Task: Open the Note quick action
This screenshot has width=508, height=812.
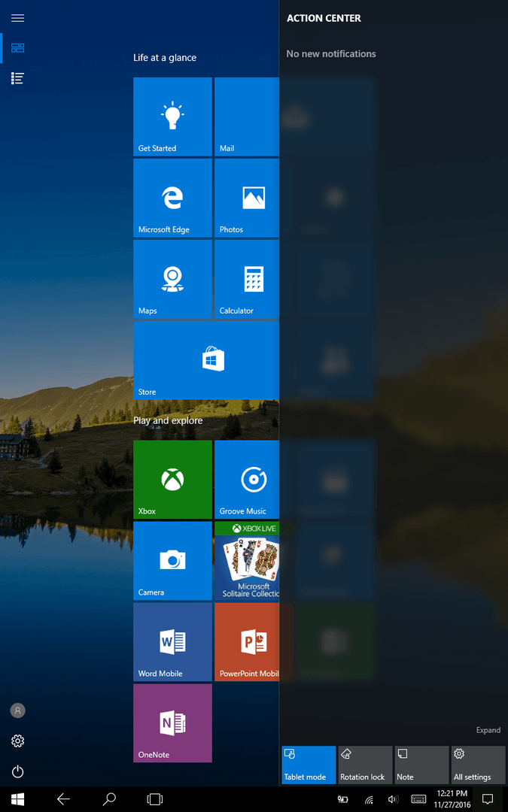Action: (422, 765)
